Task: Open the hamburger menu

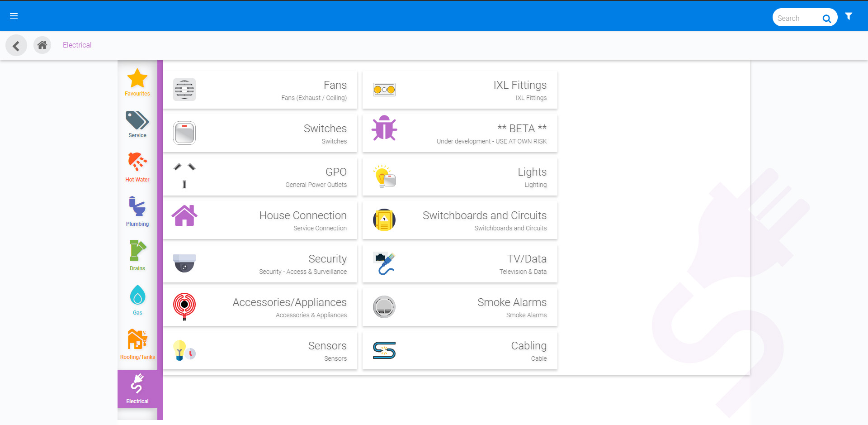Action: [14, 16]
